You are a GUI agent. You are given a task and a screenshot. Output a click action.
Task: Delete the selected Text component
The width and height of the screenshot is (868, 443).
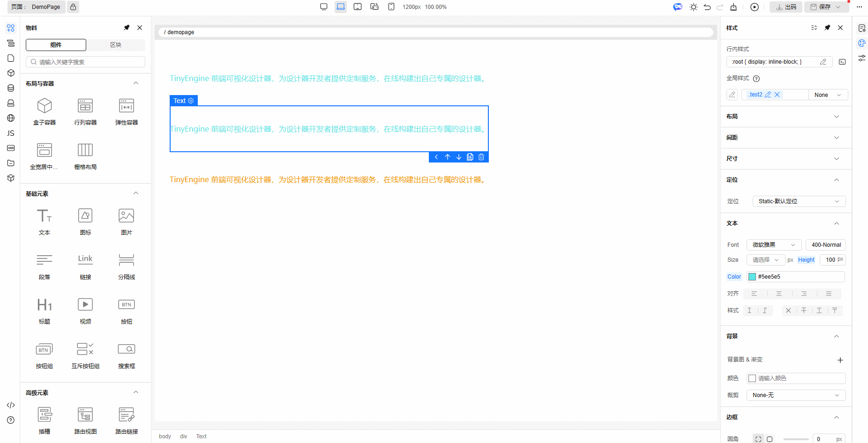tap(481, 157)
